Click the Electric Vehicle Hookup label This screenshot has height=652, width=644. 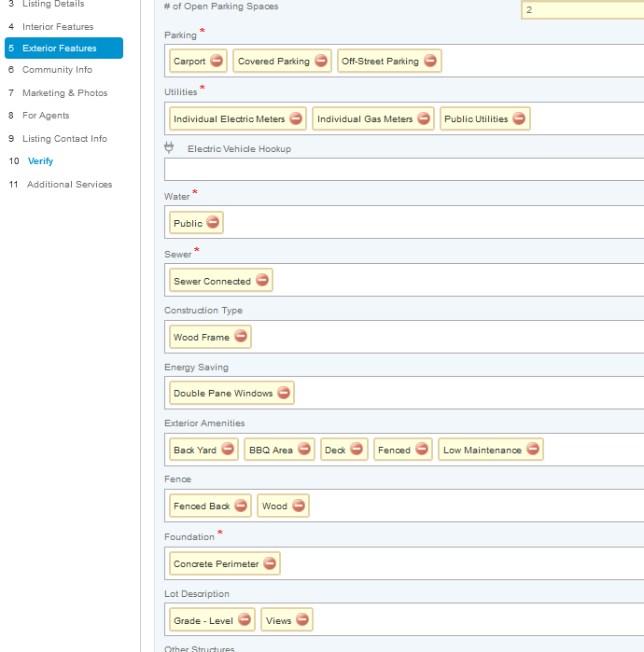239,149
